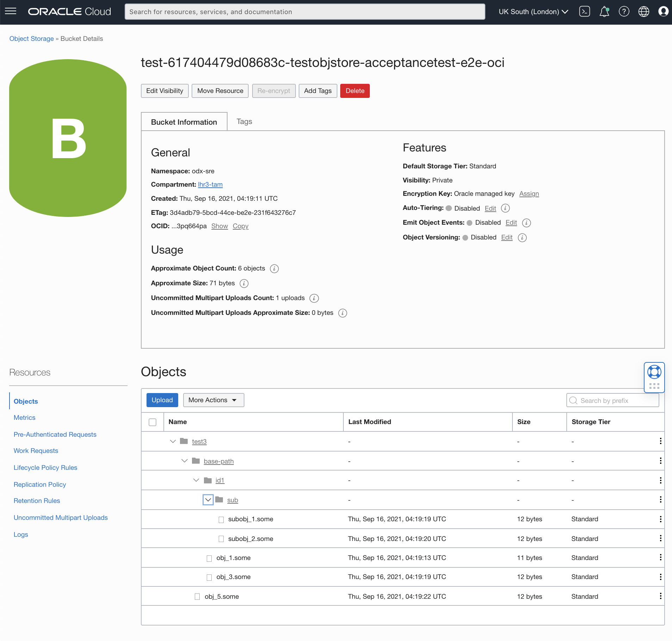The width and height of the screenshot is (672, 641).
Task: Check the subobj_2.some checkbox
Action: (221, 539)
